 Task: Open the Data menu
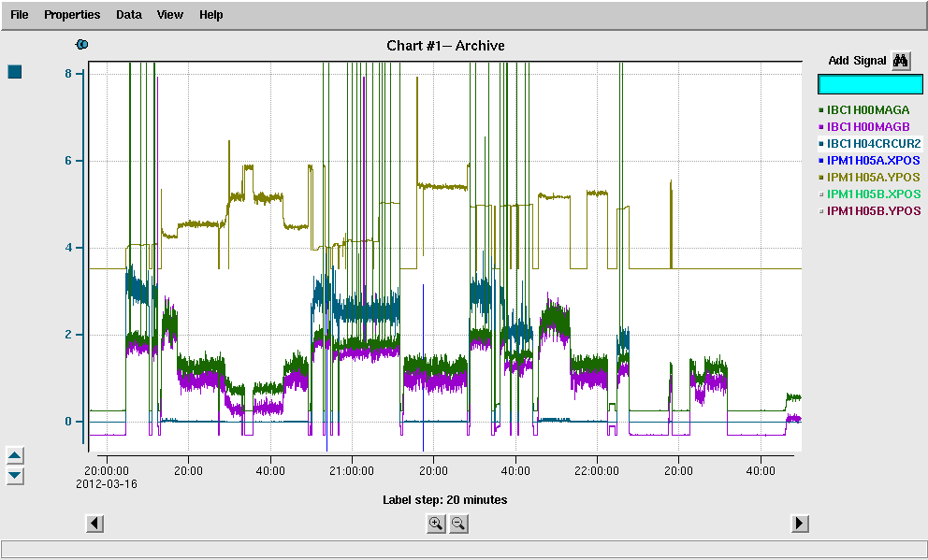[x=128, y=15]
